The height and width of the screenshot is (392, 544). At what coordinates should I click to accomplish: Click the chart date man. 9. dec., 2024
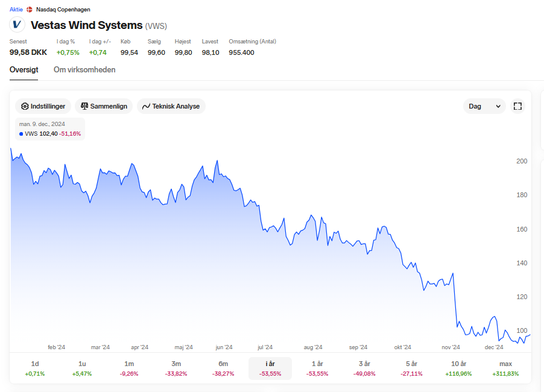tap(42, 124)
